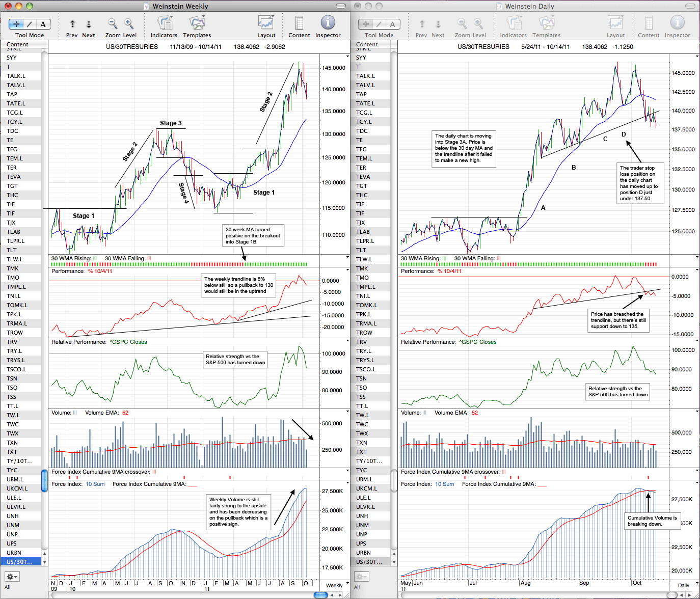Image resolution: width=700 pixels, height=599 pixels.
Task: Click Daily chart horizontal scroll thumb
Action: click(672, 594)
